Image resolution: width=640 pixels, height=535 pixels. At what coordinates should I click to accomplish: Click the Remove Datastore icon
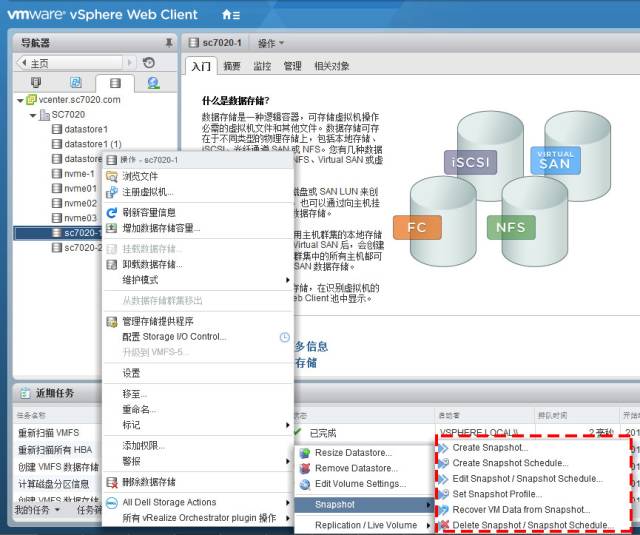tap(304, 468)
